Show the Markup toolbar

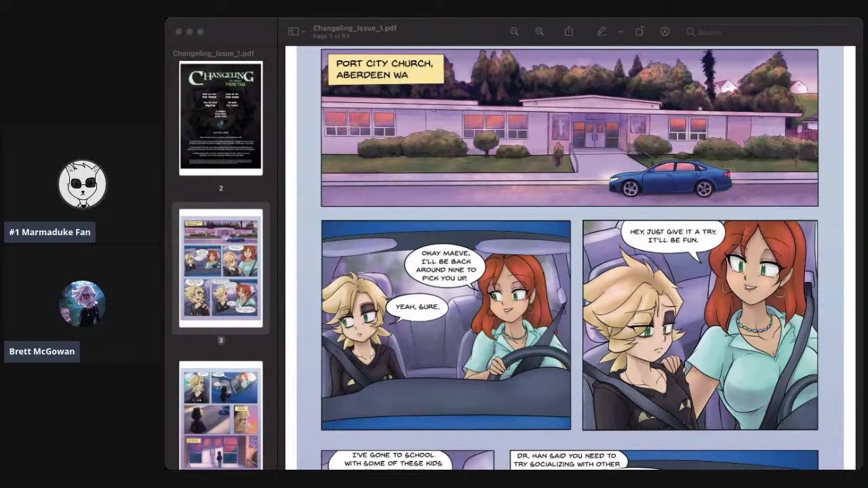665,31
